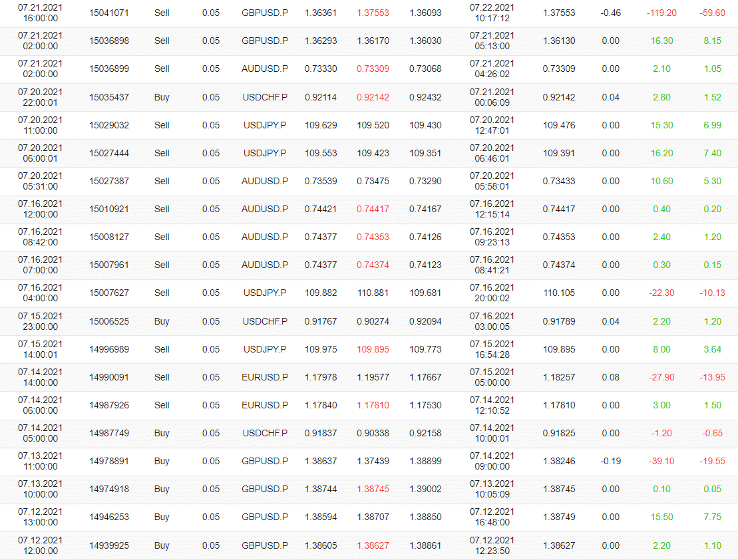
Task: Select ticket number 15036898
Action: click(108, 41)
